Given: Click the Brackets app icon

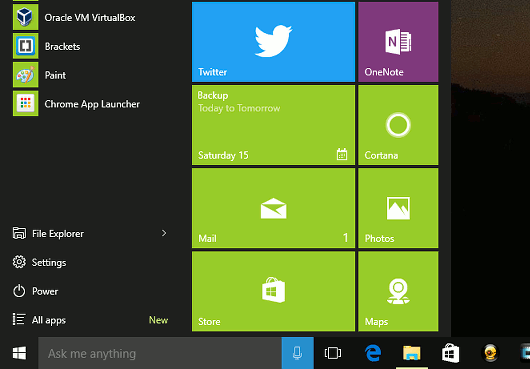Looking at the screenshot, I should click(x=26, y=46).
